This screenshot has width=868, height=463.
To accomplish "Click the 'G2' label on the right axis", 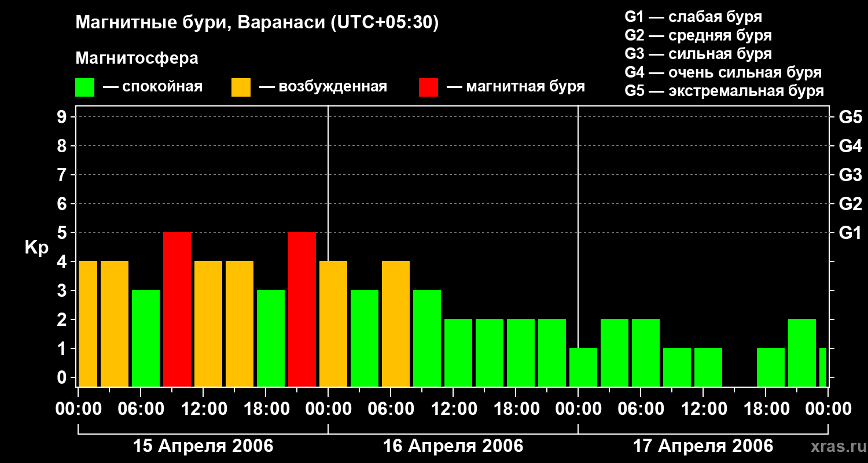I will point(850,204).
